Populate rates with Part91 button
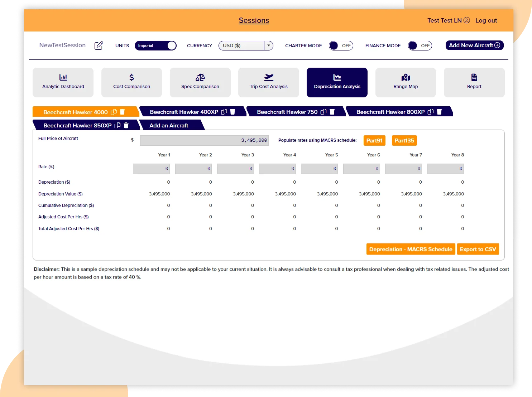The height and width of the screenshot is (397, 532). pyautogui.click(x=374, y=140)
